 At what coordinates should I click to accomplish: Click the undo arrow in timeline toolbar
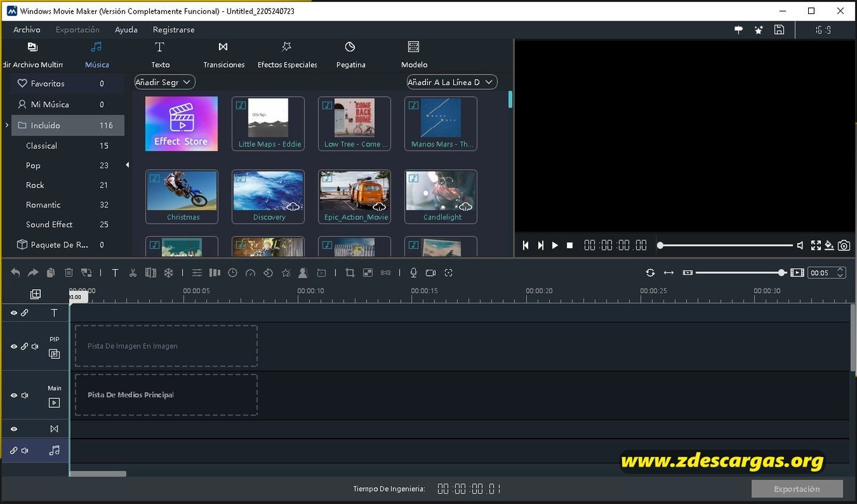(x=15, y=272)
